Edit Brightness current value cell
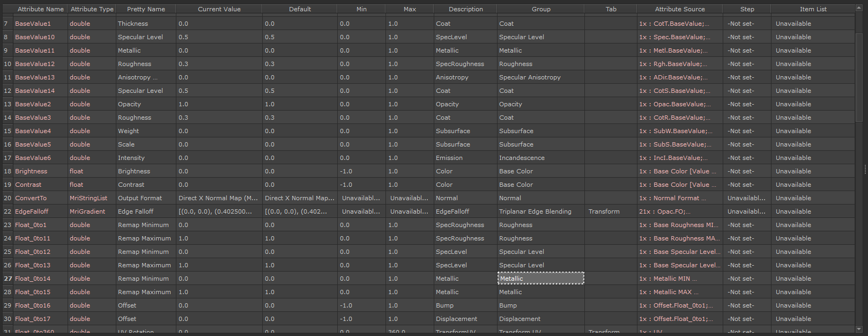The width and height of the screenshot is (868, 336). pyautogui.click(x=218, y=171)
